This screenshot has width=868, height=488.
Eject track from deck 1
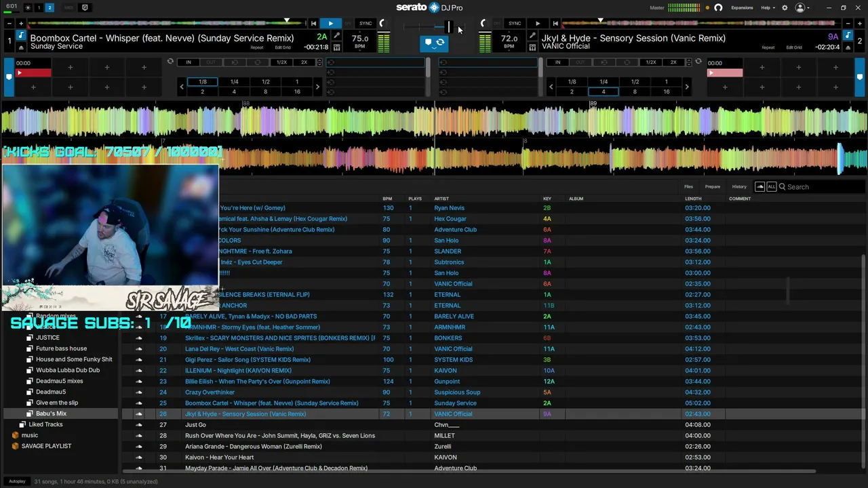[x=21, y=47]
